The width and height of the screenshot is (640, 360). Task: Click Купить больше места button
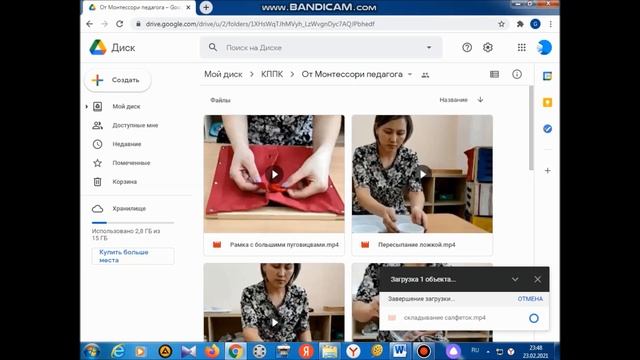pyautogui.click(x=133, y=256)
